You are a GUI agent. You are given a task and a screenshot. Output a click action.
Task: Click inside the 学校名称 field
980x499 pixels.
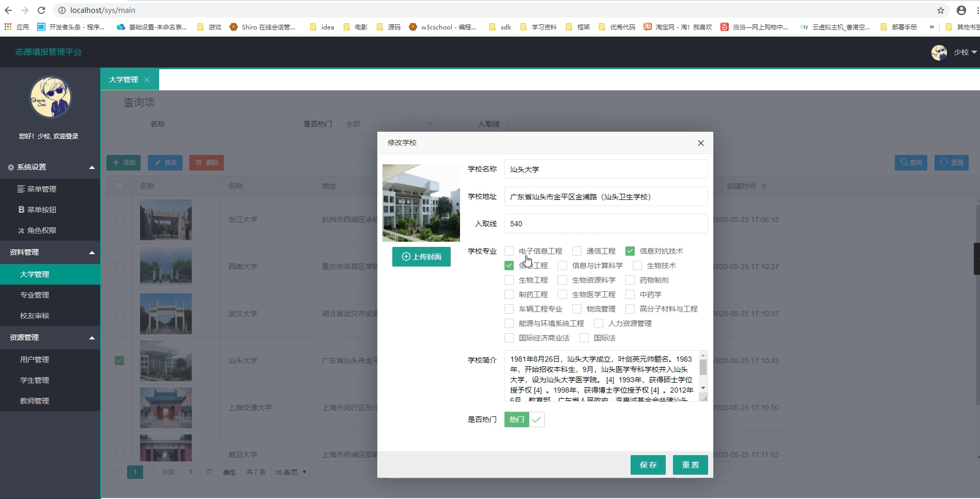tap(606, 169)
